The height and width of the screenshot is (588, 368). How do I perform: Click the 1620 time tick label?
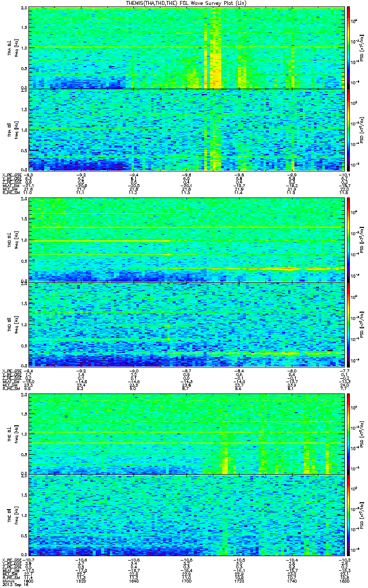pyautogui.click(x=81, y=581)
